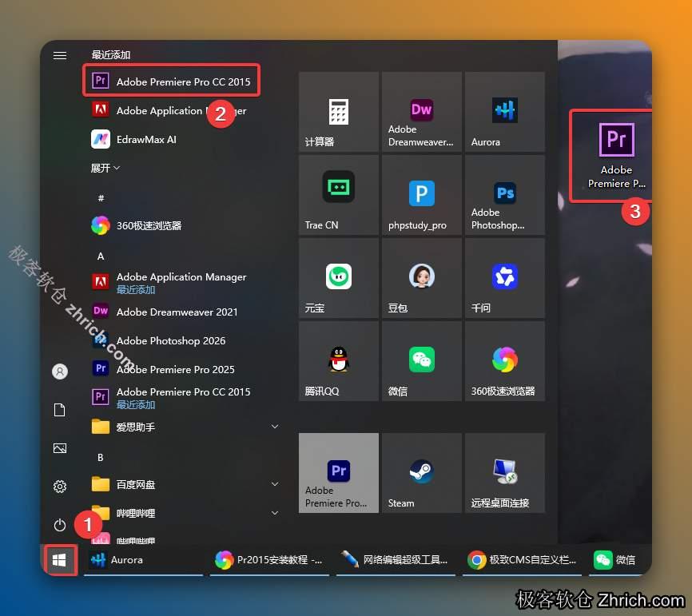Click the A letter group header
This screenshot has height=616, width=692.
[101, 256]
